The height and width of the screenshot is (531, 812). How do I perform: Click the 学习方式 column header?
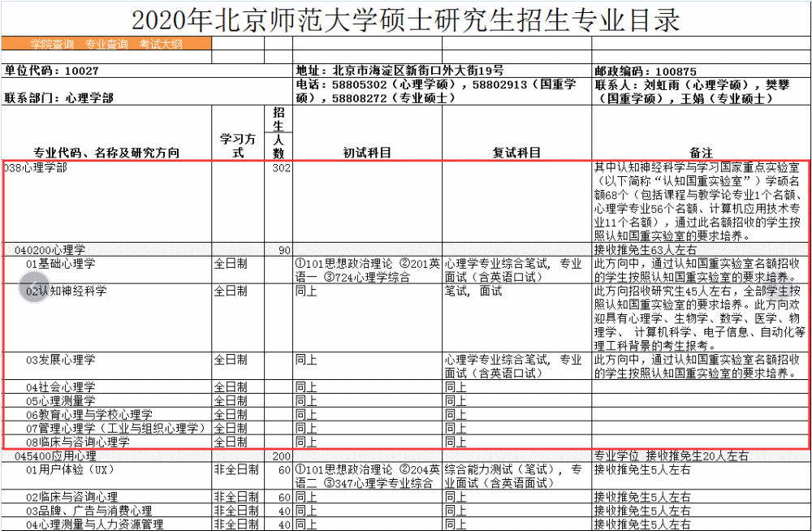coord(240,138)
